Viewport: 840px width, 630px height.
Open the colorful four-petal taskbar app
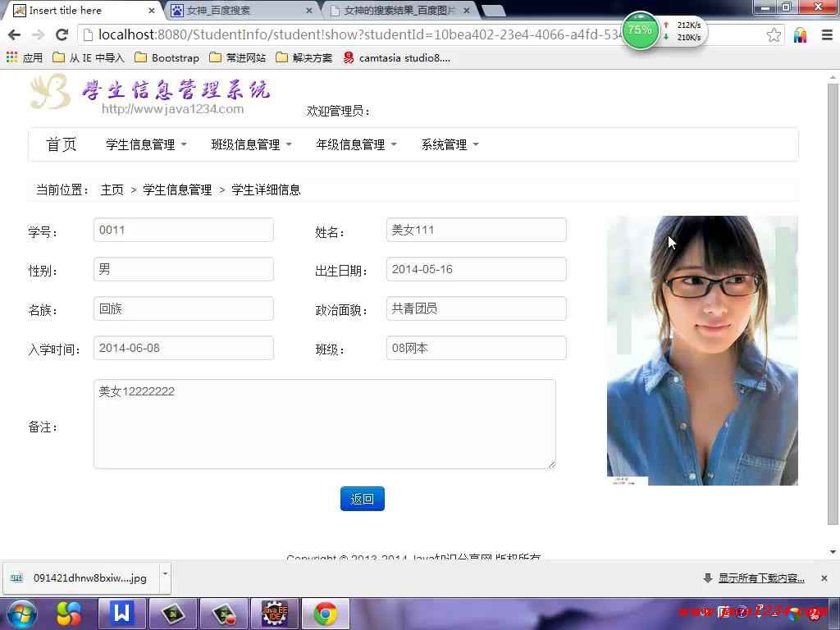(69, 614)
